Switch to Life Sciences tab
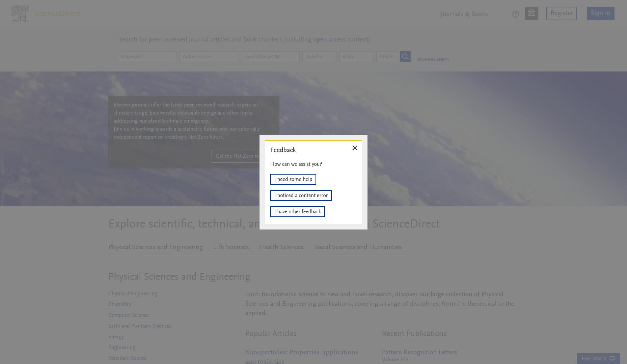This screenshot has width=627, height=364. tap(231, 247)
